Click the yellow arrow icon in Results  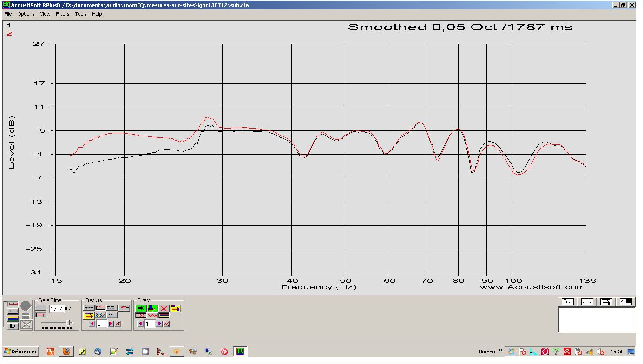89,315
